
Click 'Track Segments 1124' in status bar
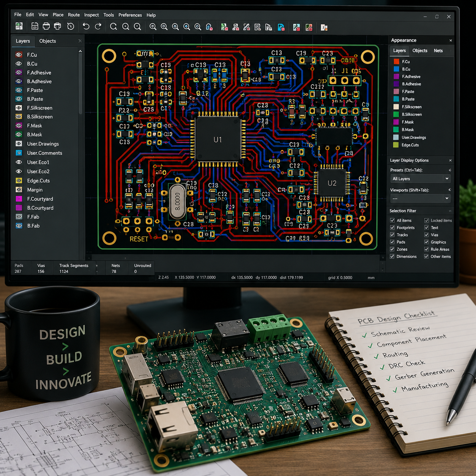(74, 268)
